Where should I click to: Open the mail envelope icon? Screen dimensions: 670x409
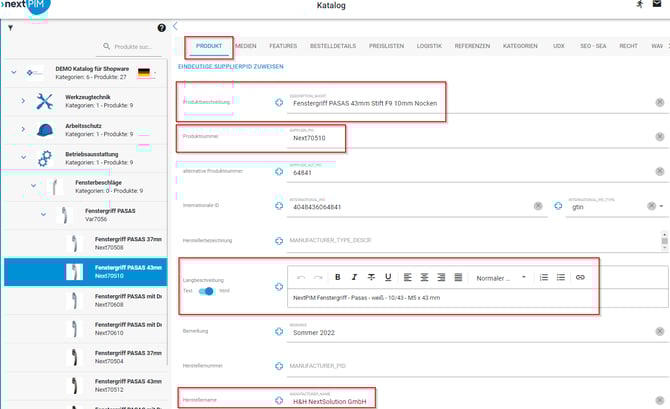tap(657, 4)
